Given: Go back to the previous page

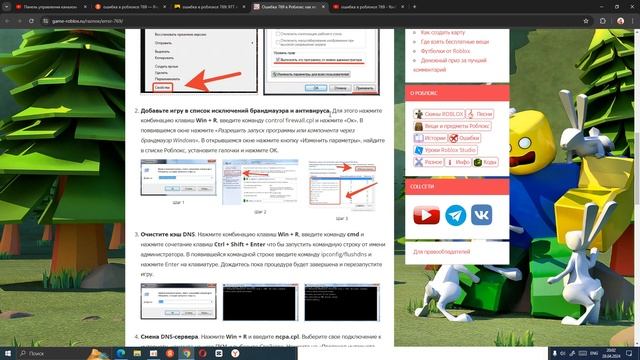Looking at the screenshot, I should [x=7, y=21].
